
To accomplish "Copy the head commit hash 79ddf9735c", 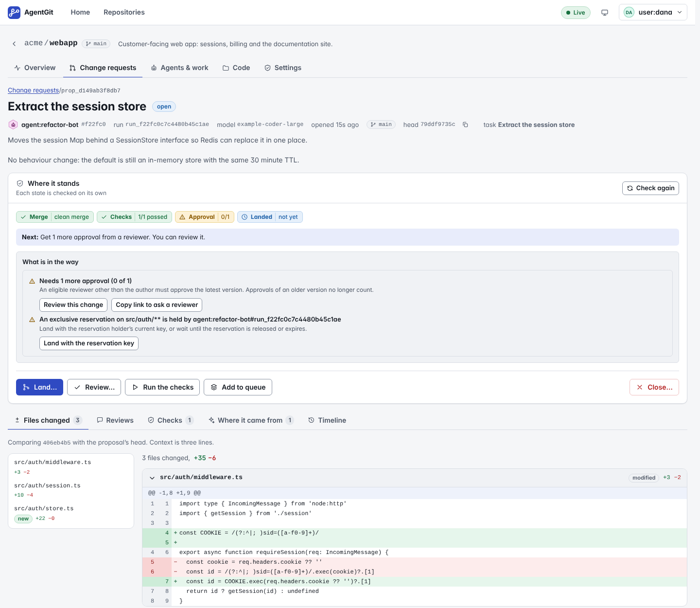I will coord(465,125).
